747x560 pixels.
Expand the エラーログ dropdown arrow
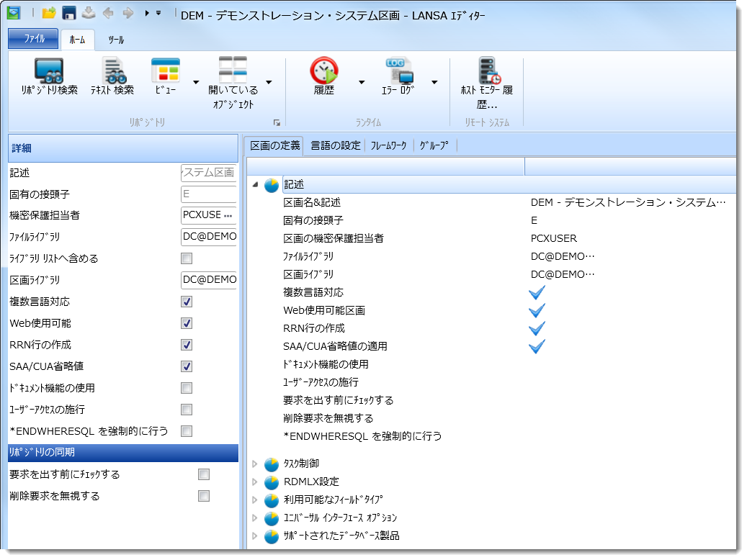(434, 82)
